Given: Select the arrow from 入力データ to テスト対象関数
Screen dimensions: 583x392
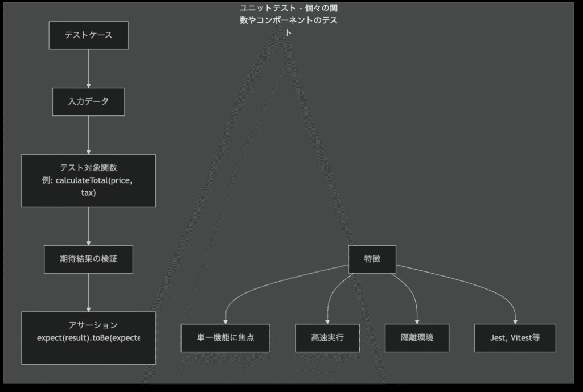Looking at the screenshot, I should pyautogui.click(x=88, y=135).
